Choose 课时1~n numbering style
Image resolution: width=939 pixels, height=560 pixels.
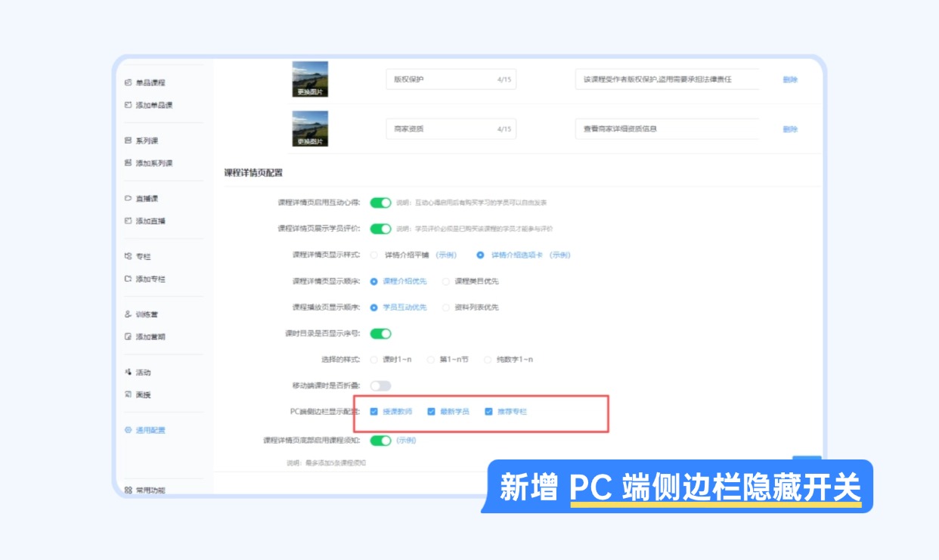(373, 360)
